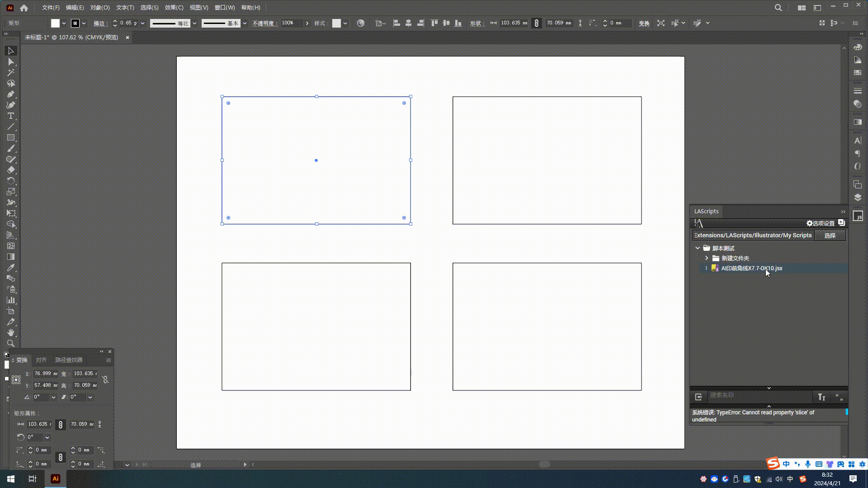
Task: Select the Pen tool
Action: click(x=11, y=94)
